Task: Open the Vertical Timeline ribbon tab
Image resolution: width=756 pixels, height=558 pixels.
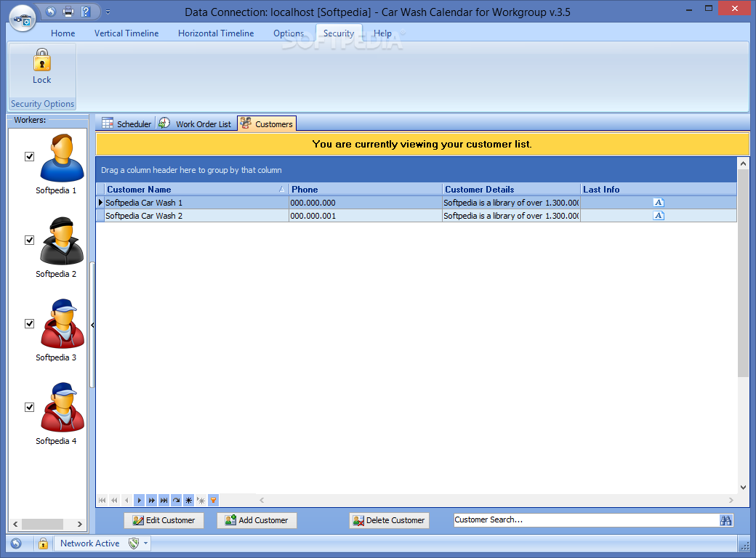Action: (126, 33)
